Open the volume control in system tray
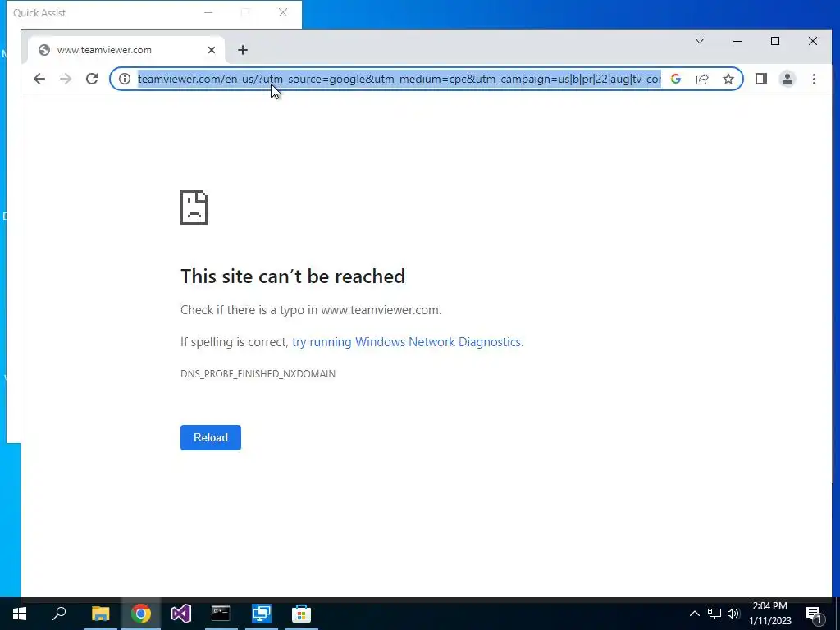 733,614
